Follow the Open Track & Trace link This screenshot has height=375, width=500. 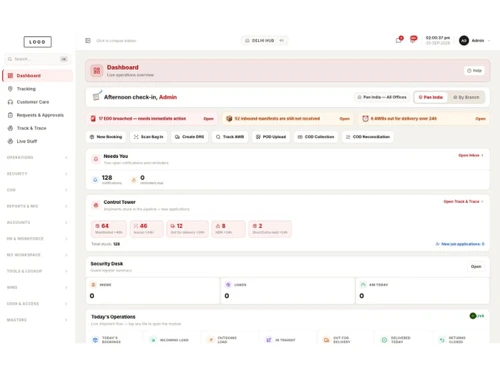coord(463,201)
